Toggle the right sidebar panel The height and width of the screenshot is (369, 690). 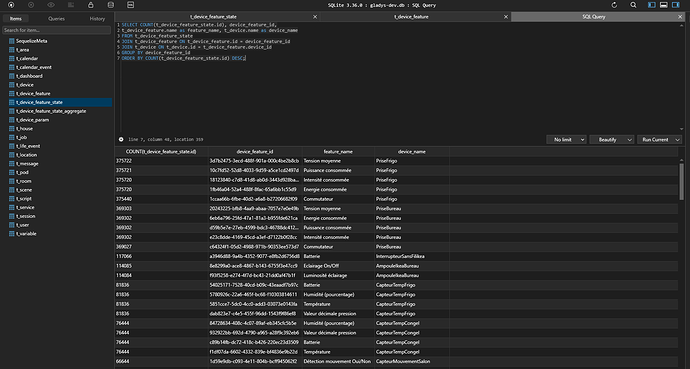tap(675, 5)
